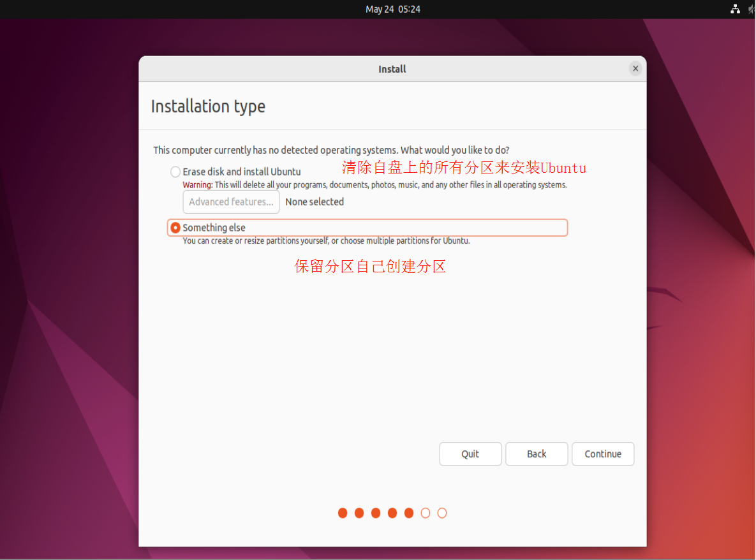Click the Warning text about deleting files
Viewport: 756px width, 560px height.
pos(374,185)
